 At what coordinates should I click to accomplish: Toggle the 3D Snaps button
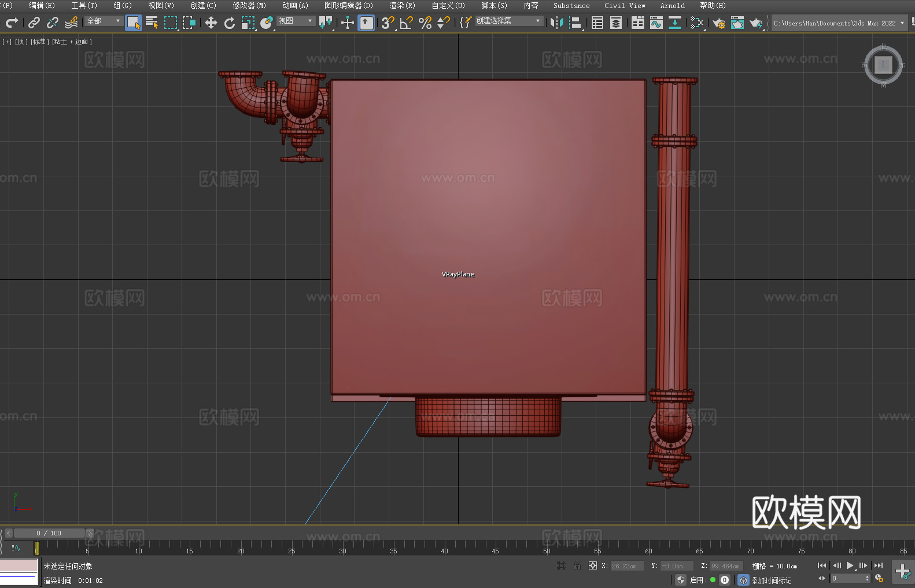click(388, 23)
